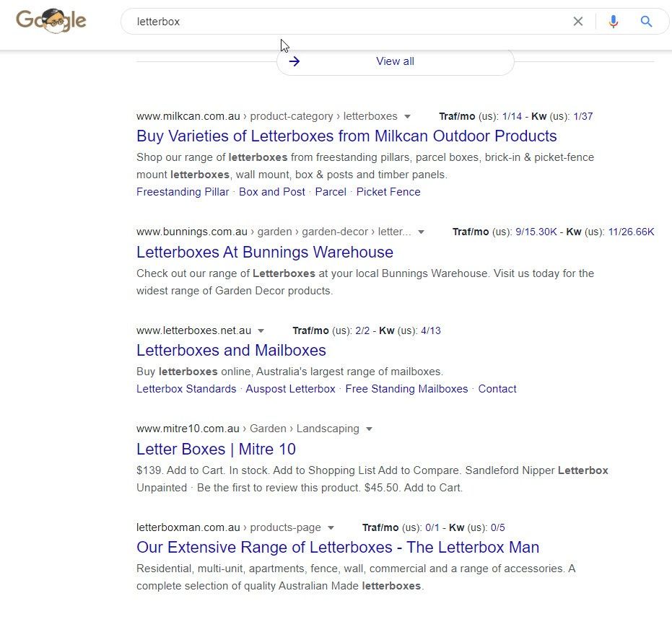
Task: Click the www.mitre10.com.au URL breadcrumb
Action: 248,429
